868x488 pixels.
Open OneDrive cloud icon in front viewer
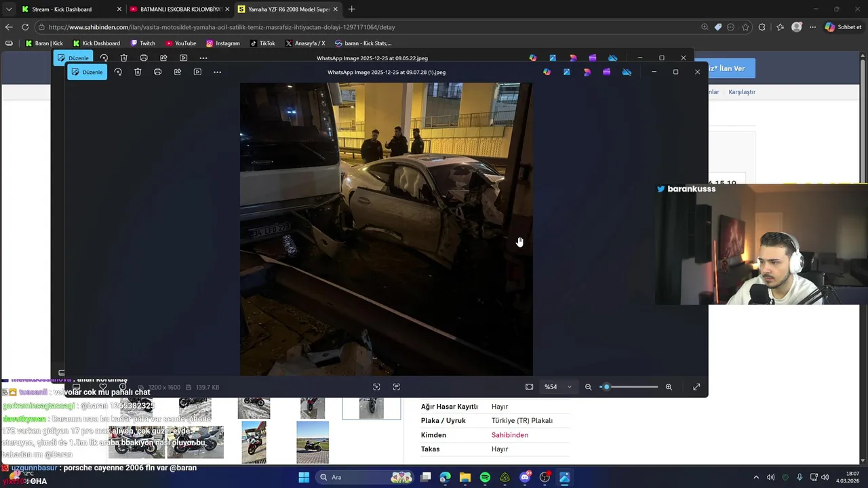click(x=627, y=72)
